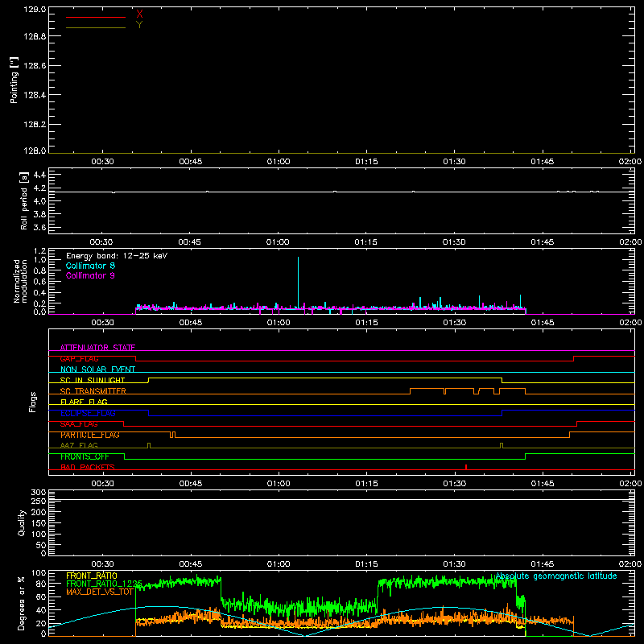Click the 'Pointing ["]' axis title
This screenshot has height=644, width=644.
14,80
